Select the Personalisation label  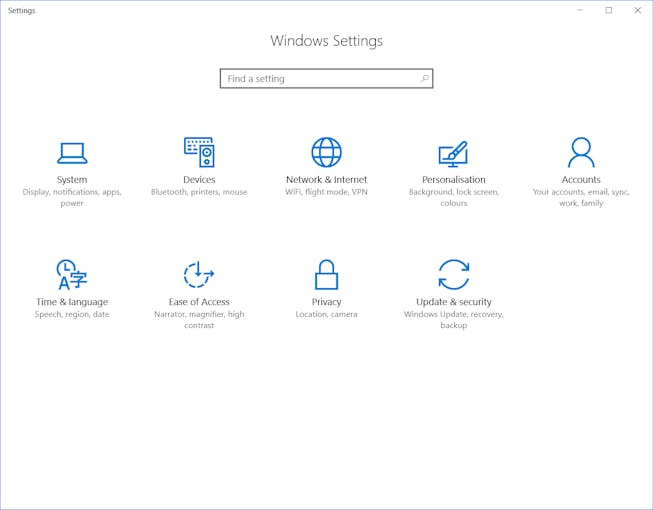click(454, 179)
